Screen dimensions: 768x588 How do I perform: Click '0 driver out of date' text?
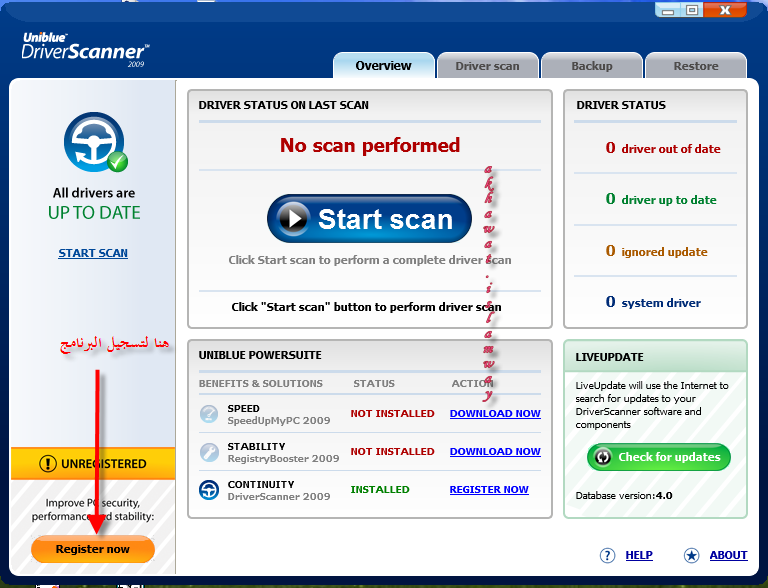pos(663,148)
